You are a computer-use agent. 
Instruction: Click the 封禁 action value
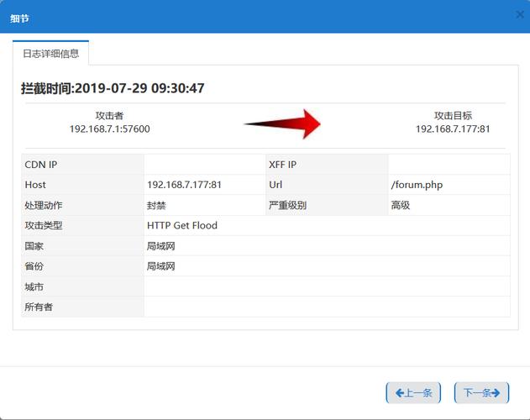(x=156, y=205)
